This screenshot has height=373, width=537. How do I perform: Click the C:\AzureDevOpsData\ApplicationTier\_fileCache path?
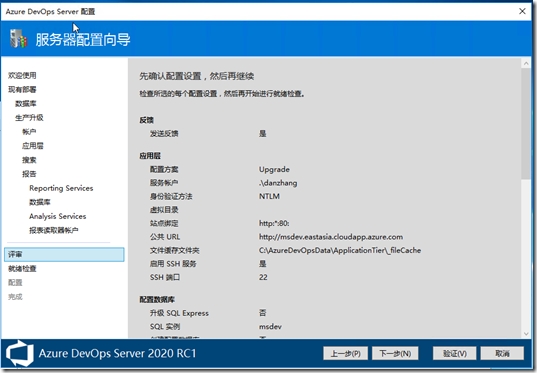[x=340, y=250]
